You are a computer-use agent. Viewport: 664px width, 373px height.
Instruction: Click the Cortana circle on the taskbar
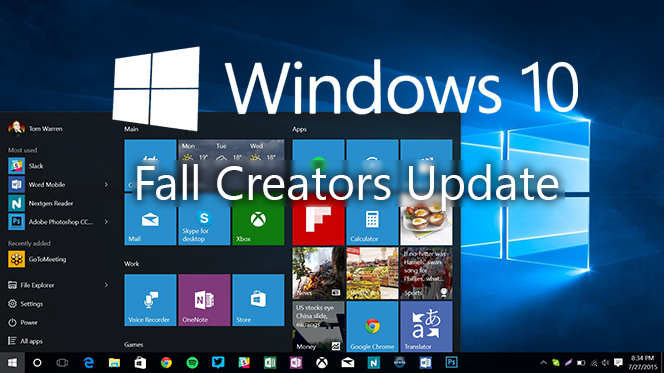coord(37,363)
